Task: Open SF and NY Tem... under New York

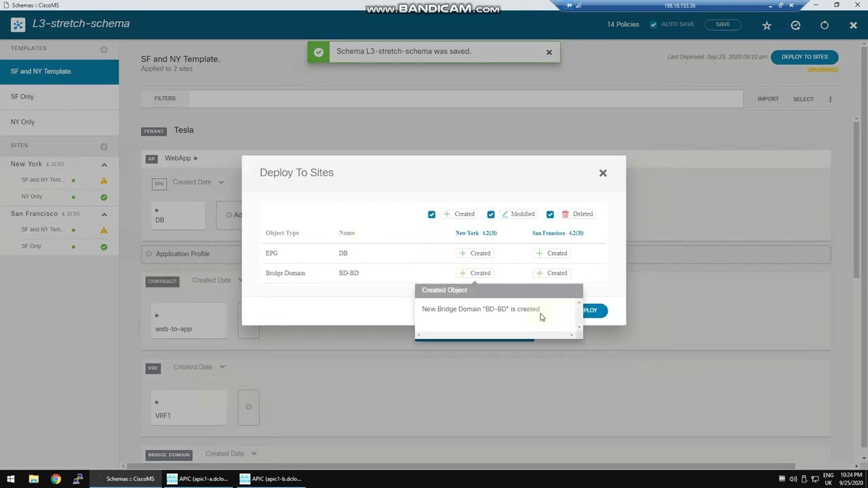Action: (x=43, y=180)
